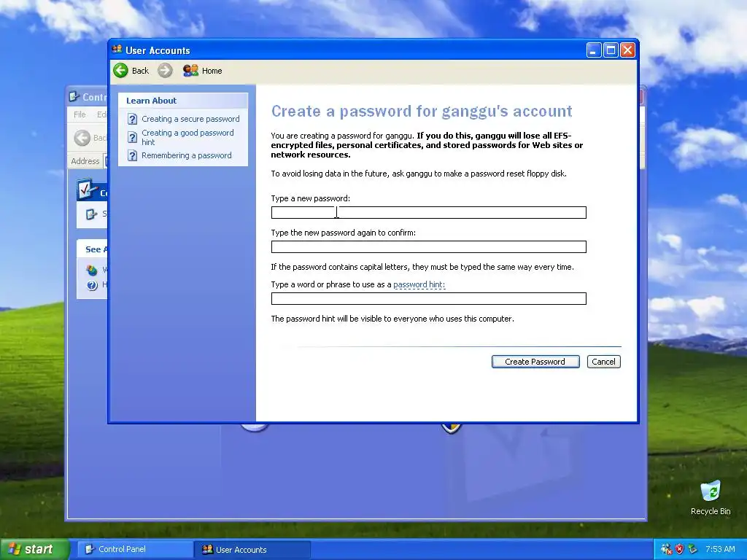Minimize the User Accounts window
This screenshot has height=560, width=747.
594,50
